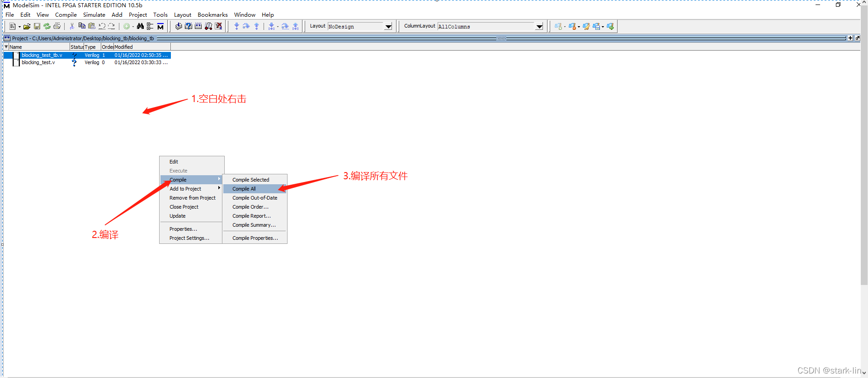Image resolution: width=868 pixels, height=378 pixels.
Task: Click the New file toolbar icon
Action: point(12,26)
